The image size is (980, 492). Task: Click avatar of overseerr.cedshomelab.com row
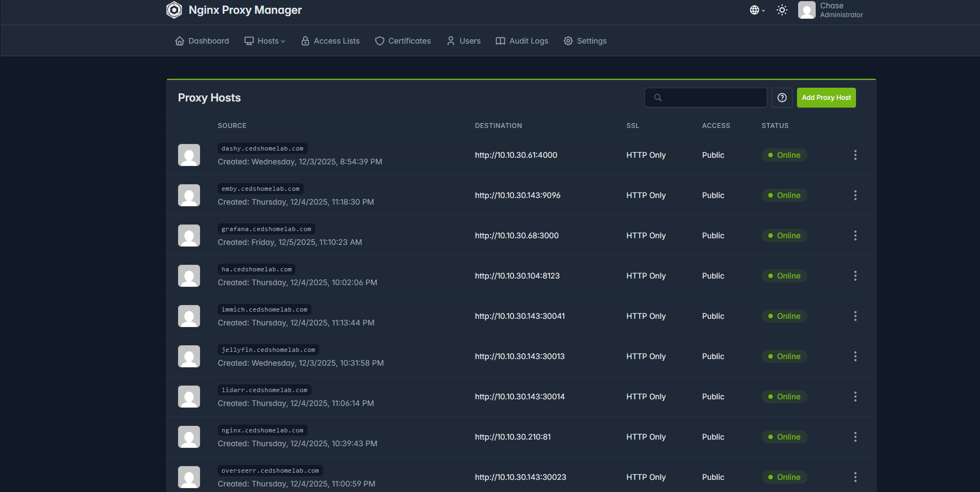point(189,477)
